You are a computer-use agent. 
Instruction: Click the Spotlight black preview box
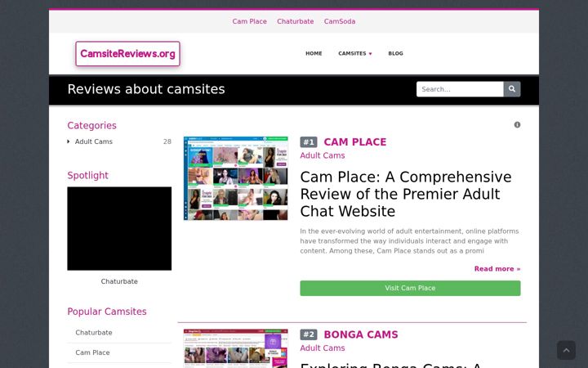point(119,228)
